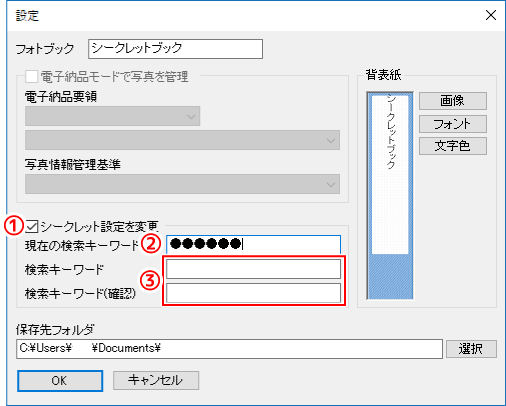Image resolution: width=506 pixels, height=406 pixels.
Task: Click 選択 to browse save folder
Action: 471,349
